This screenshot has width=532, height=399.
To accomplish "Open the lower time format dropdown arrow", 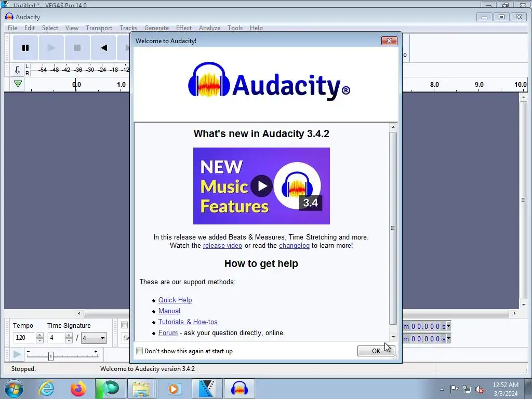I will [x=448, y=338].
